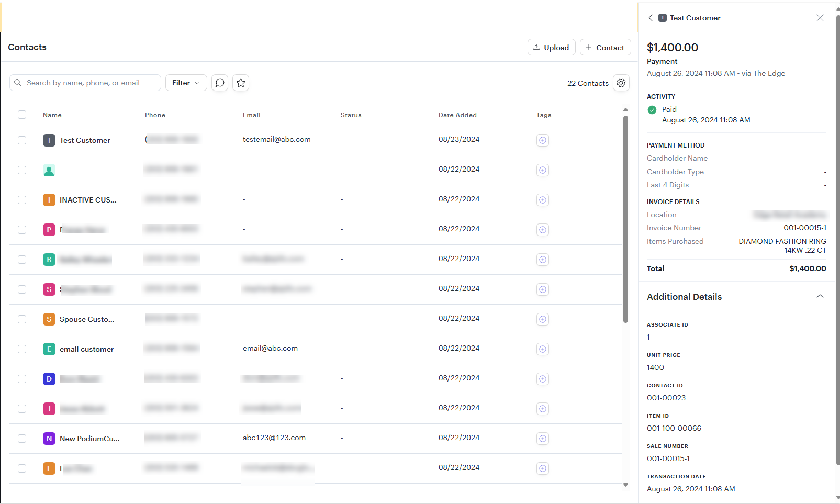840x504 pixels.
Task: Focus the search by name, phone, or email field
Action: tap(89, 83)
